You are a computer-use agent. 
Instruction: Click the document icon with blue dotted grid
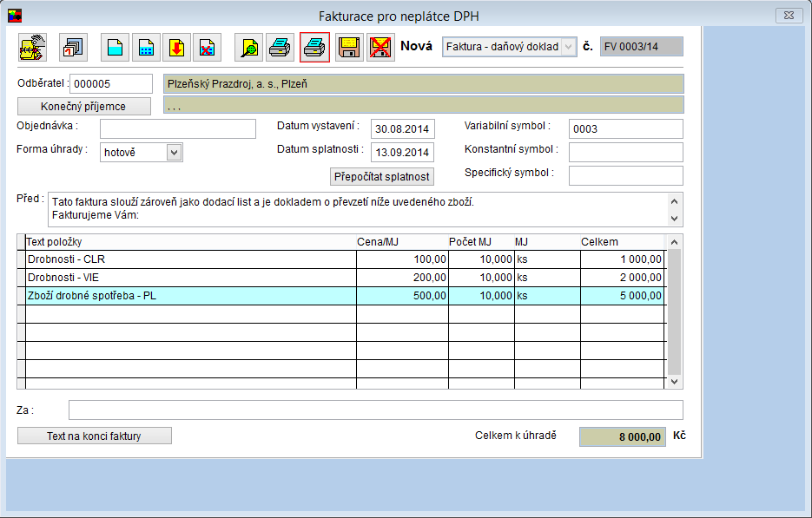(x=146, y=48)
